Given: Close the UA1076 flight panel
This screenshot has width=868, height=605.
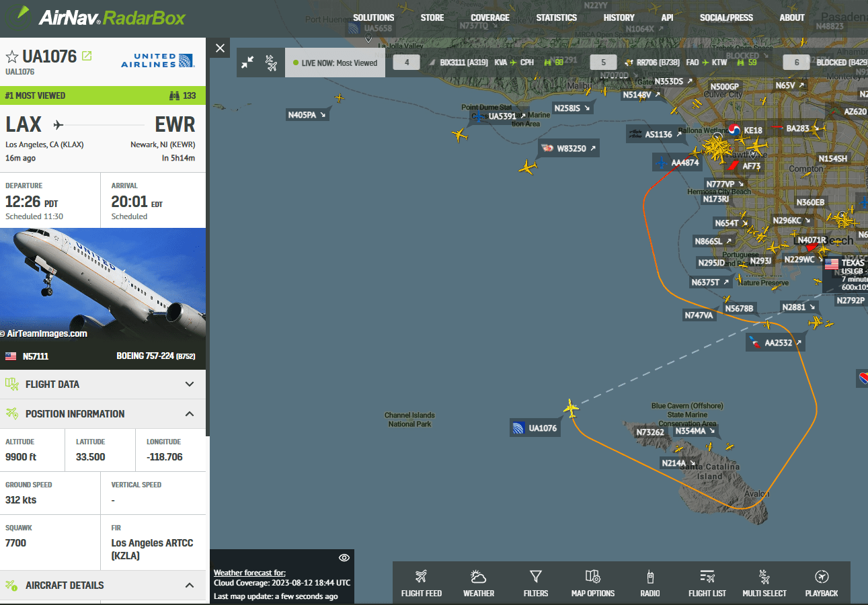Looking at the screenshot, I should [x=220, y=48].
